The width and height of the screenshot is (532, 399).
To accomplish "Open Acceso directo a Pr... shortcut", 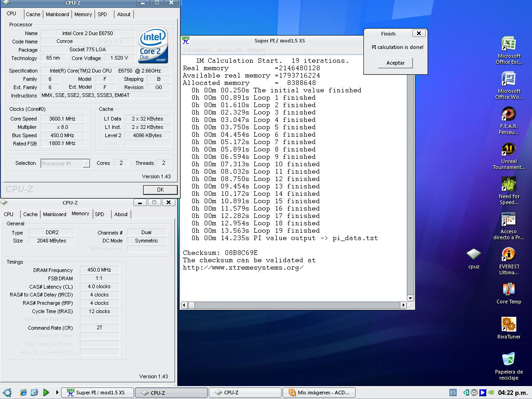I will (x=508, y=226).
